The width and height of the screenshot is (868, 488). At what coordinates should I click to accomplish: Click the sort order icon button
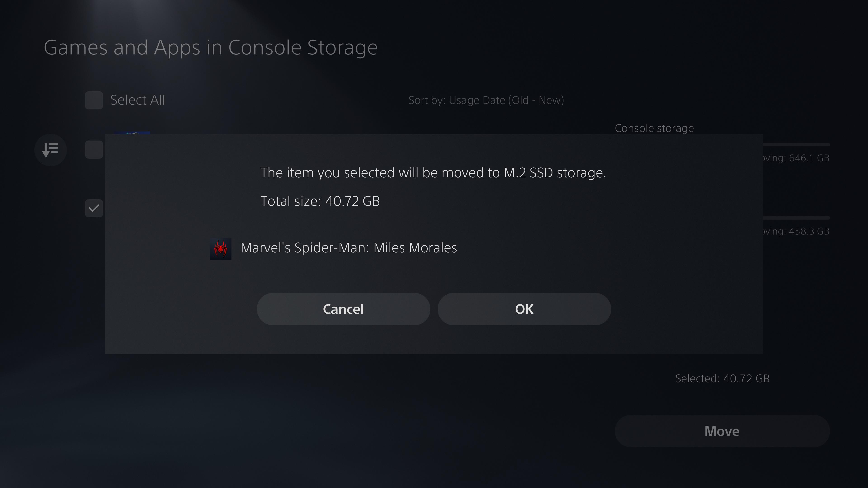point(51,150)
